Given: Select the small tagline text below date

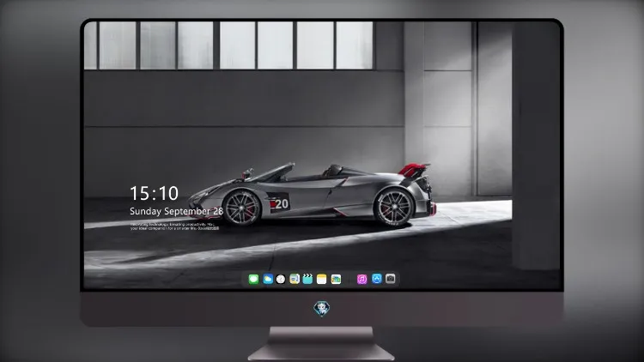Looking at the screenshot, I should [174, 226].
